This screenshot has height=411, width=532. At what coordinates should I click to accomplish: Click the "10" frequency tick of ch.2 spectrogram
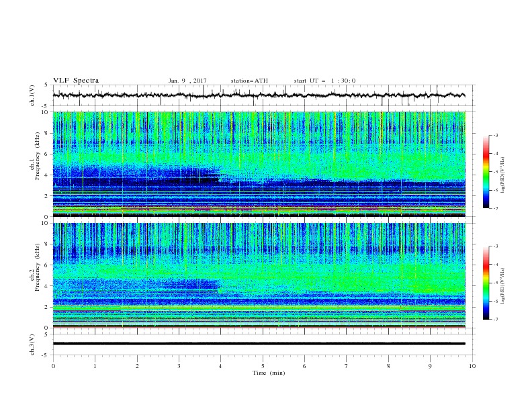coord(45,223)
